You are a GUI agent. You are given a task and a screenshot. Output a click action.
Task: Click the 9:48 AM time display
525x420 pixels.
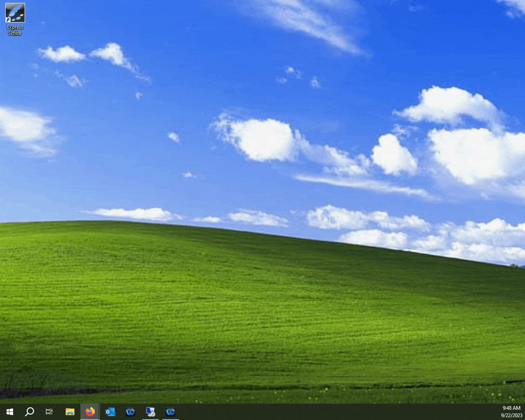(511, 408)
